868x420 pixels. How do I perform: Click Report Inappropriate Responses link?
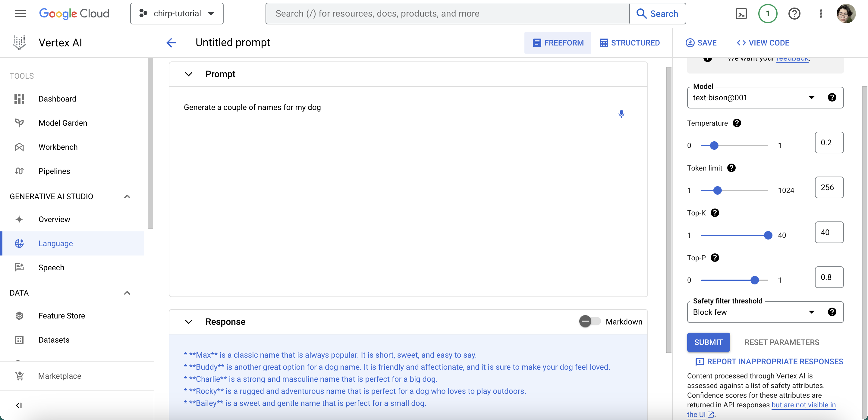(769, 361)
